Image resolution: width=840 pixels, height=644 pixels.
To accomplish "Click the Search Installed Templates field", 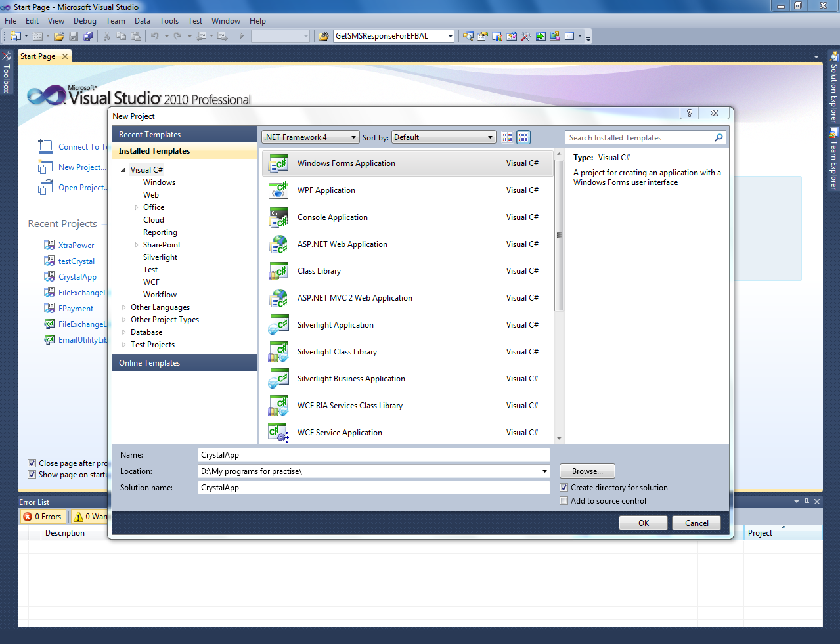I will [640, 137].
